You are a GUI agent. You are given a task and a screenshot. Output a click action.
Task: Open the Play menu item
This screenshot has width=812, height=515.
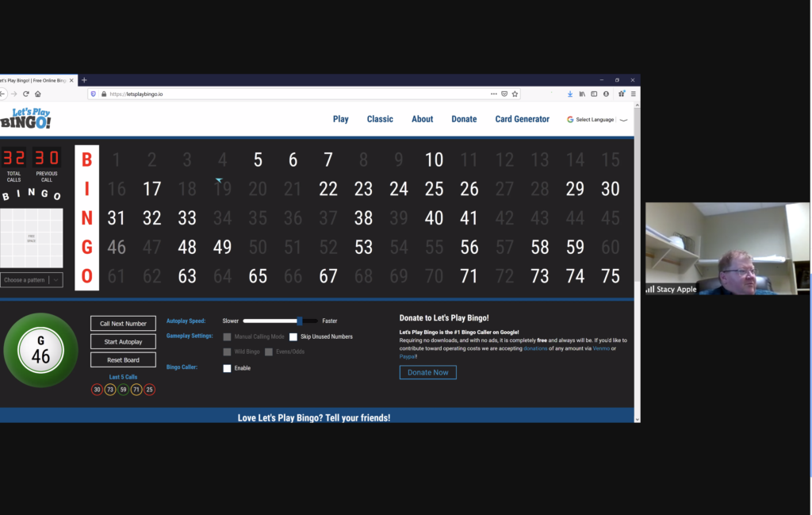[x=341, y=119]
